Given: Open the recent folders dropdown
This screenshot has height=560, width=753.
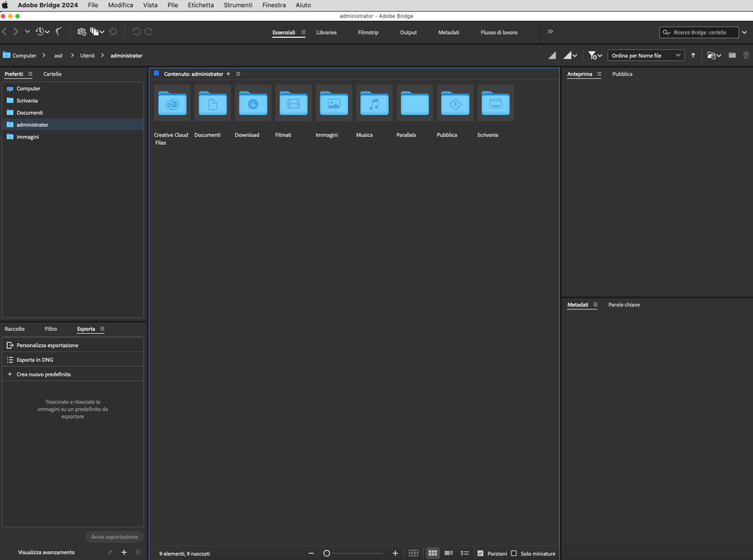Looking at the screenshot, I should click(714, 56).
